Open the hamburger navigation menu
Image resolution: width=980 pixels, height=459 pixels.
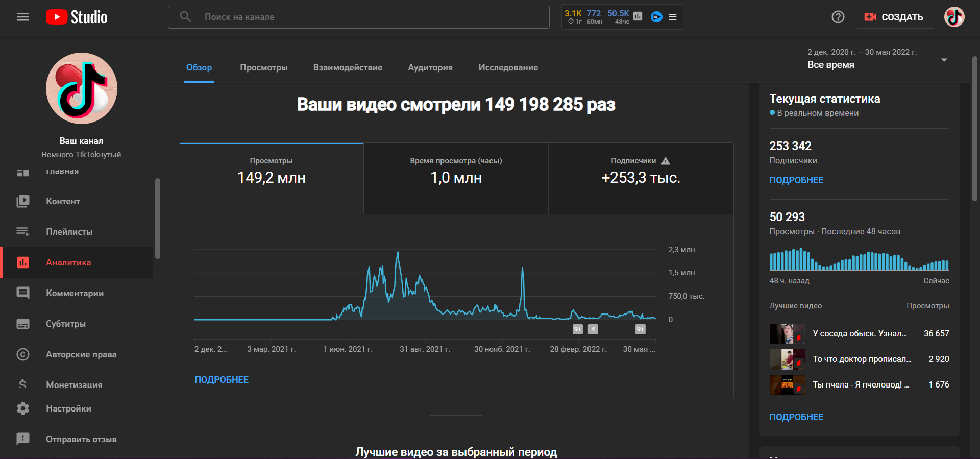(x=23, y=17)
